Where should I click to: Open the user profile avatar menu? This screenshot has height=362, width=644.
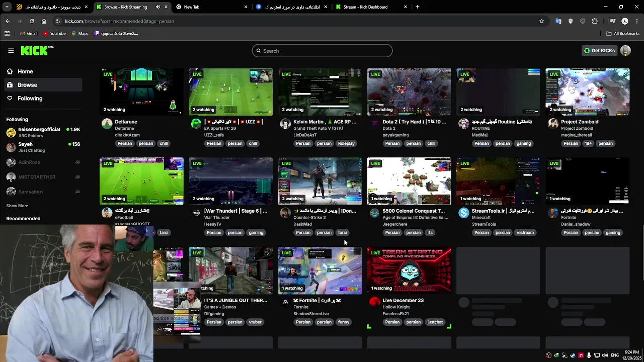click(x=625, y=51)
